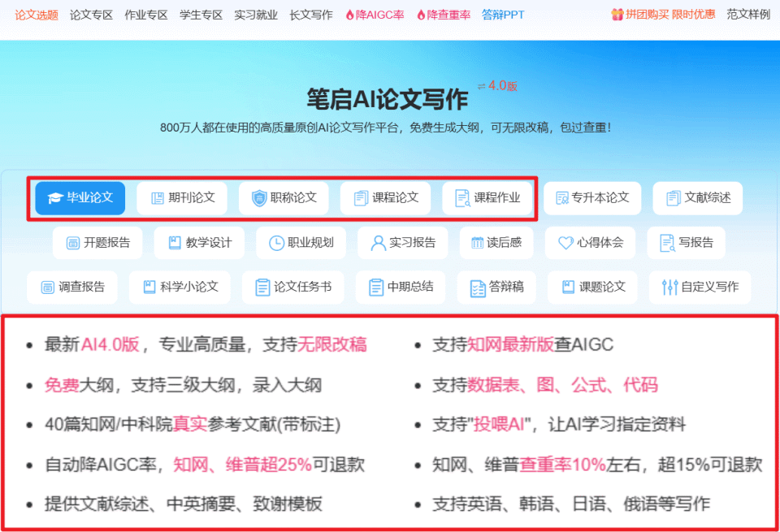Click the clock icon beside 职业规划
The image size is (780, 532).
click(276, 243)
